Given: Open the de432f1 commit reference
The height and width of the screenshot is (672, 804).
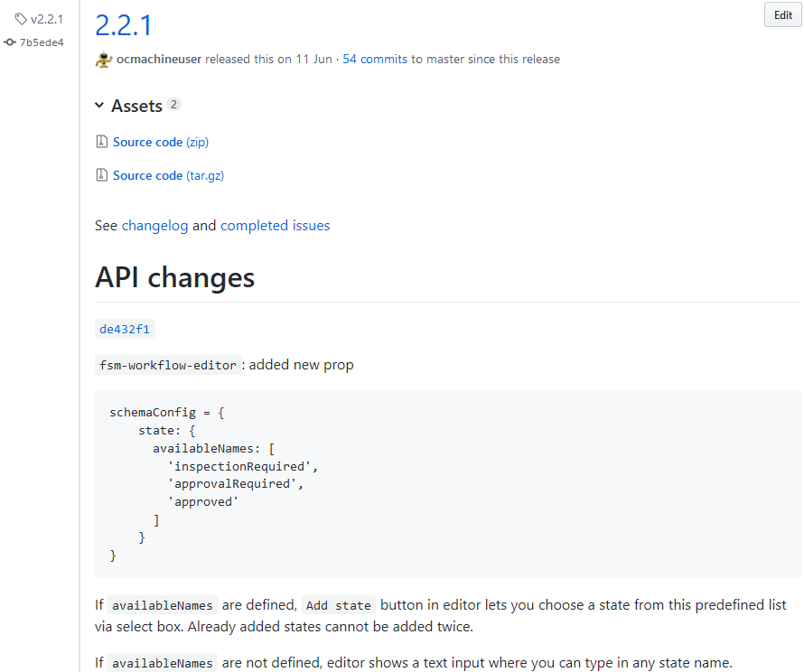Looking at the screenshot, I should coord(125,329).
